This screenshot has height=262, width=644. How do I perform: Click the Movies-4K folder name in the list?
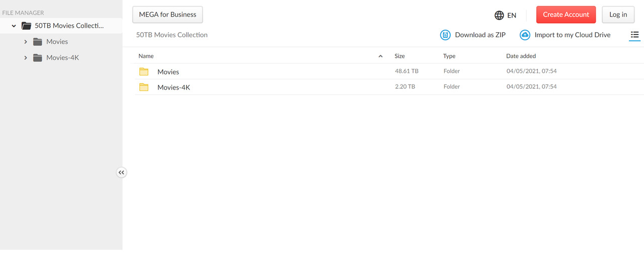tap(174, 88)
